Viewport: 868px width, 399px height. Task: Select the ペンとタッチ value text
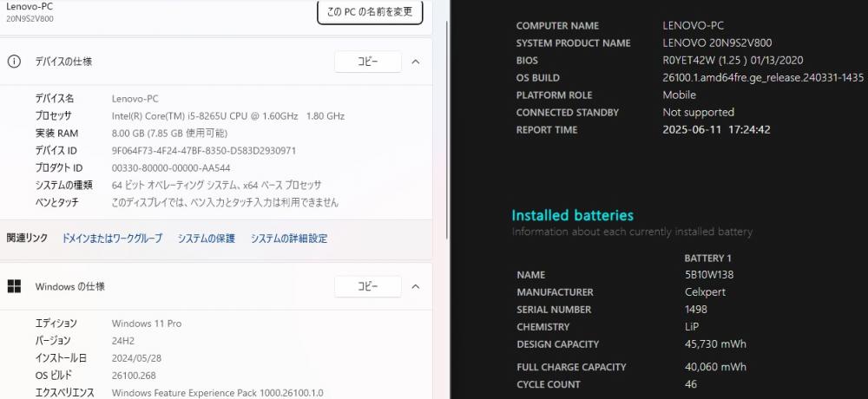tap(225, 203)
